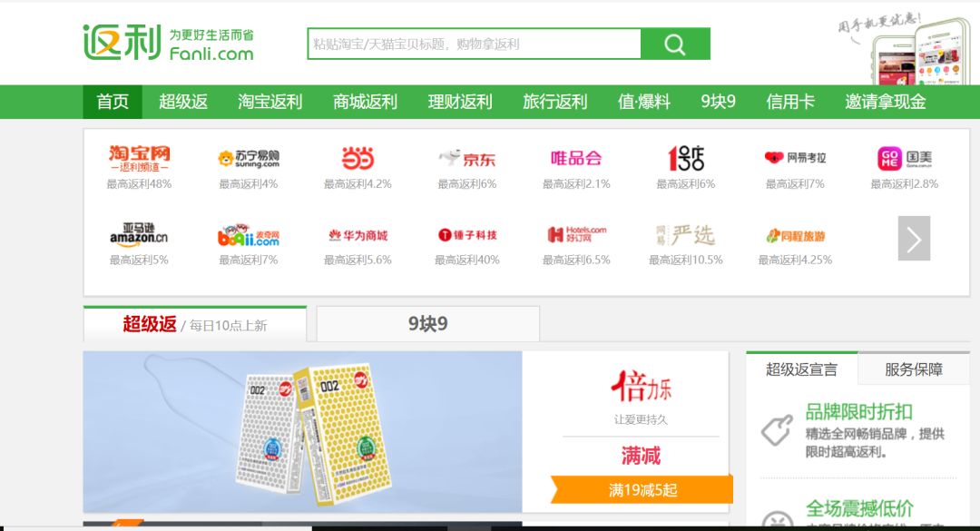
Task: Select the Dangdang store logo
Action: [358, 158]
